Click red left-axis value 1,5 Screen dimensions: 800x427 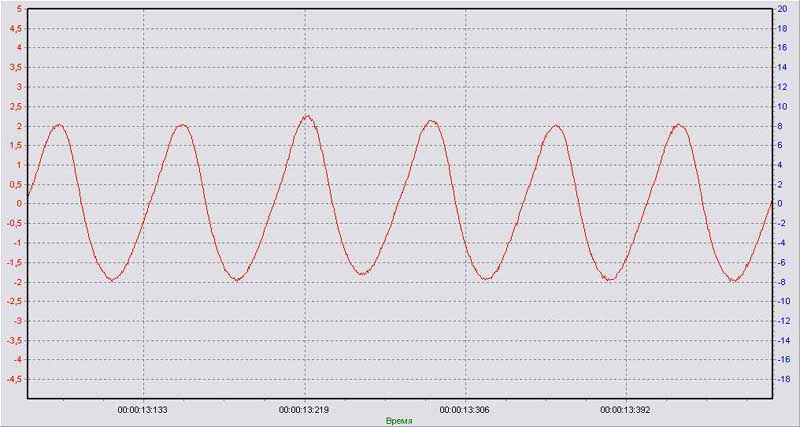click(15, 145)
